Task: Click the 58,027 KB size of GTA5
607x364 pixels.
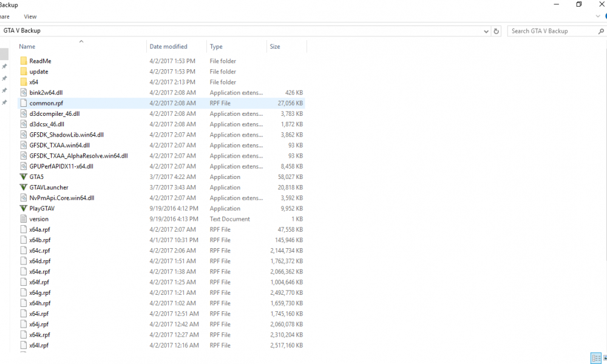Action: 290,177
